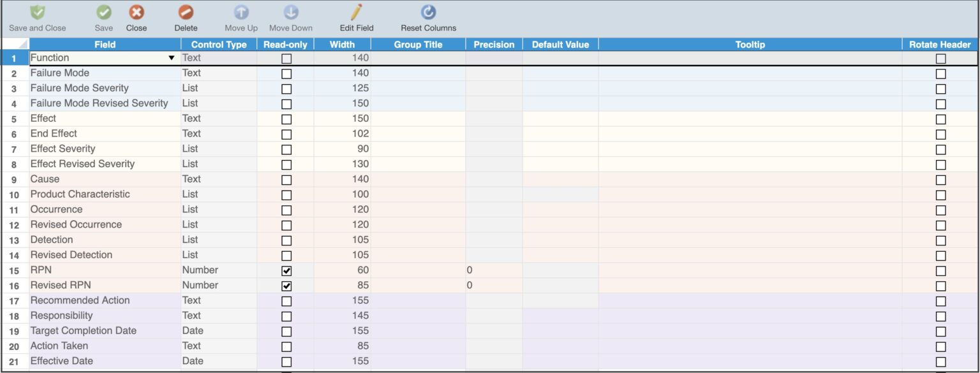Uncheck Read-only for Revised RPN
This screenshot has height=373, width=980.
286,285
